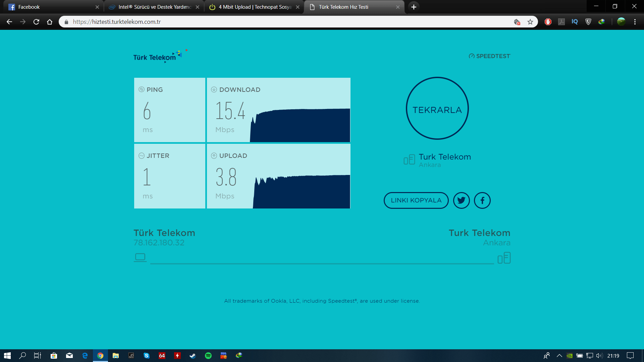
Task: Reload the speed test page
Action: (36, 22)
